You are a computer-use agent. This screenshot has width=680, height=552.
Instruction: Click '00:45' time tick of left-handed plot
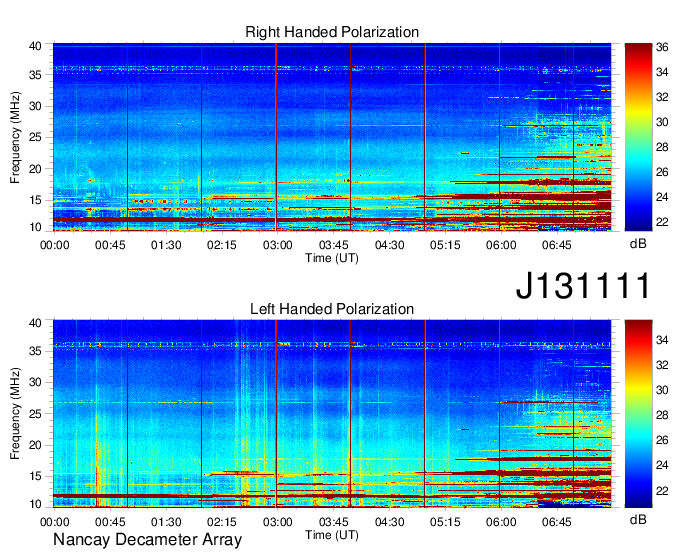[110, 522]
